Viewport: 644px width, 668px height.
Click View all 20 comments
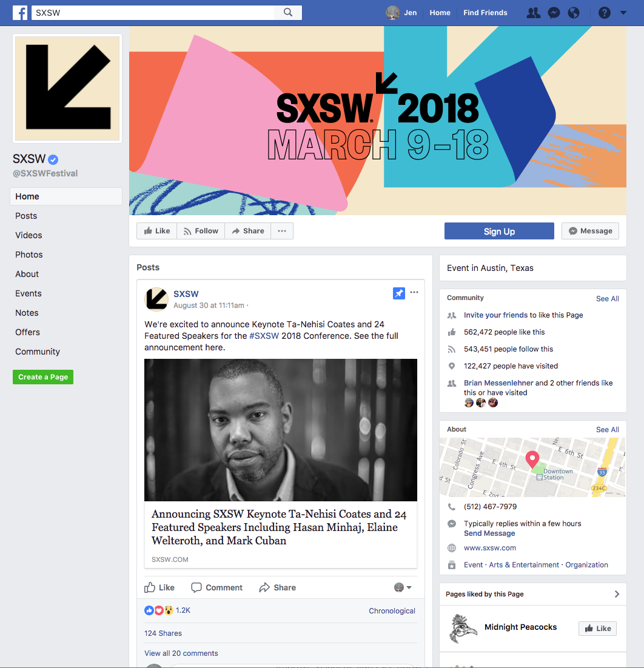181,653
